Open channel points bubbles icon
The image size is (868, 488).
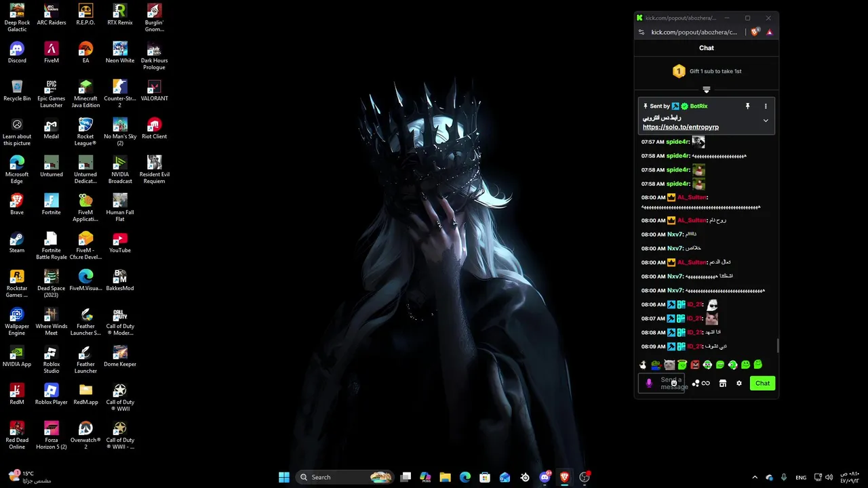pyautogui.click(x=696, y=383)
